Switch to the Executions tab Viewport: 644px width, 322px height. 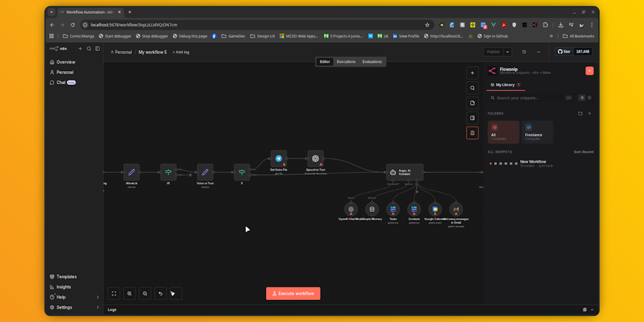pyautogui.click(x=347, y=62)
